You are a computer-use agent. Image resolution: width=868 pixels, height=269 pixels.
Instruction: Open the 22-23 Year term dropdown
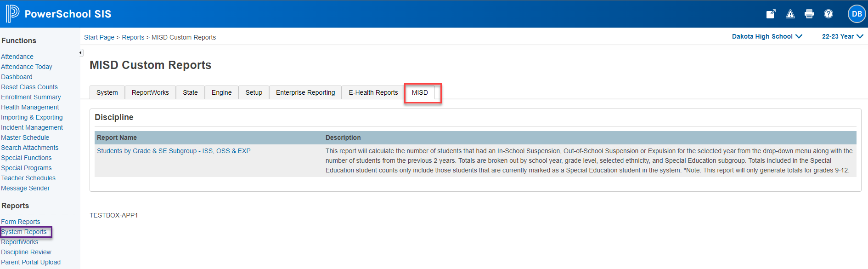pos(842,36)
